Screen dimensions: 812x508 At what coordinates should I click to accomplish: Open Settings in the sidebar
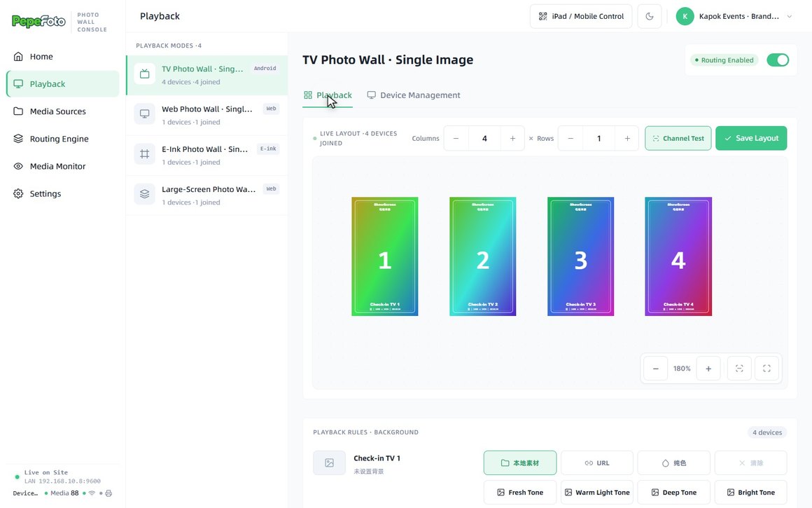pos(63,194)
